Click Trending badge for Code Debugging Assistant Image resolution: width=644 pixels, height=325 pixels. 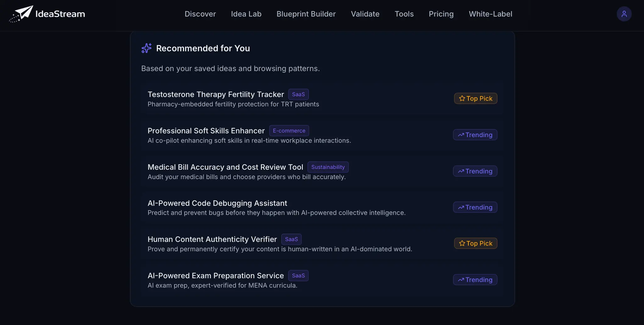[475, 207]
